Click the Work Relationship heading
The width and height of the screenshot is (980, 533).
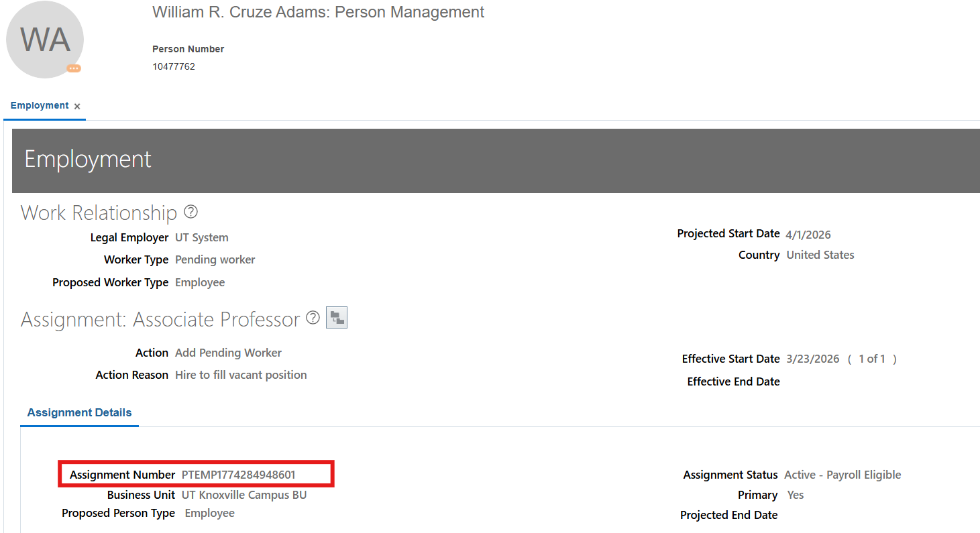(x=99, y=213)
